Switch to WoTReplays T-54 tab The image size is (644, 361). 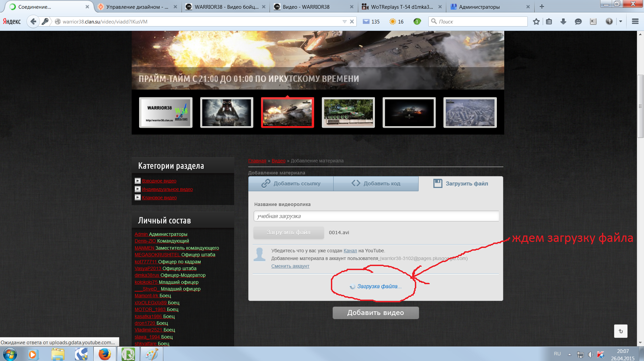tap(402, 7)
